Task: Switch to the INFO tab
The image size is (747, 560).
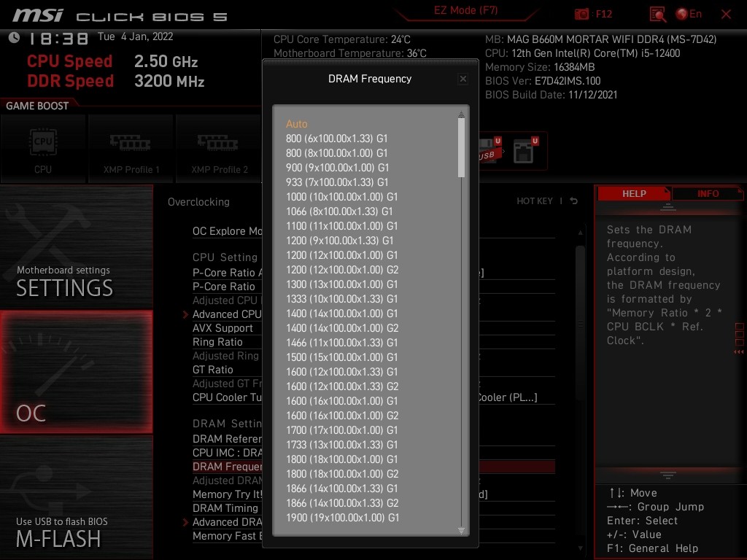Action: click(708, 193)
